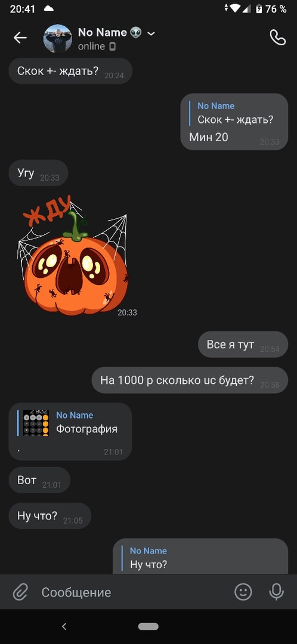The height and width of the screenshot is (644, 297).
Task: Tap the Android home pill button
Action: point(148,626)
